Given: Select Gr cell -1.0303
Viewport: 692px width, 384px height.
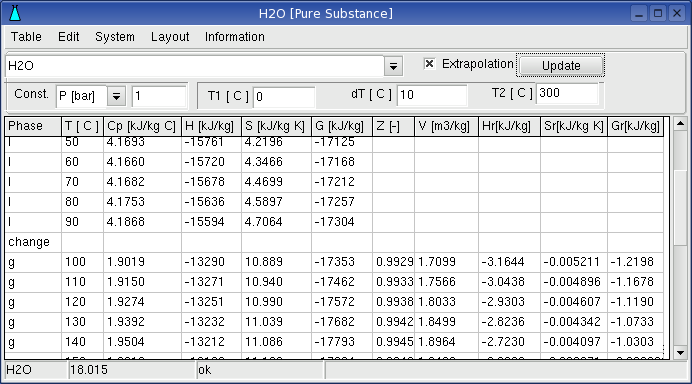Looking at the screenshot, I should click(x=636, y=342).
